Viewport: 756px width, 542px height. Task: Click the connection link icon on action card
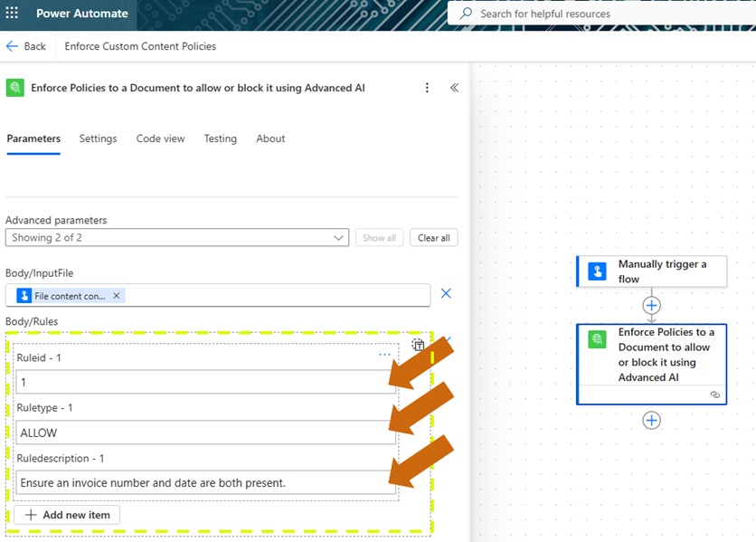point(714,395)
